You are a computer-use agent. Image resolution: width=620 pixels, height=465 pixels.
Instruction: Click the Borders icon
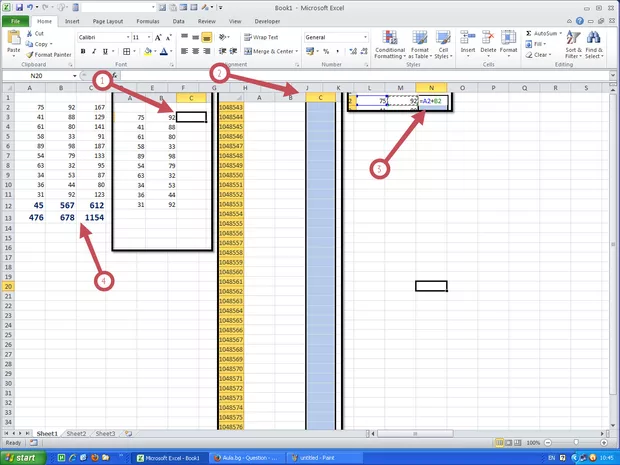click(x=127, y=51)
